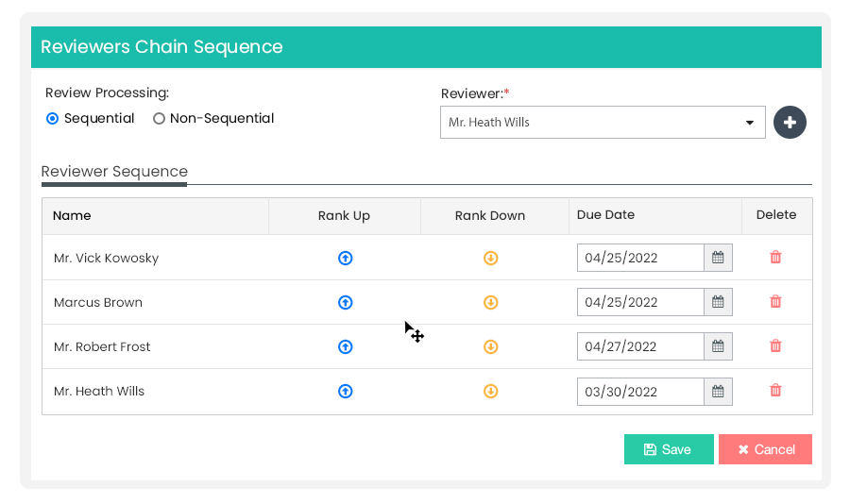This screenshot has height=504, width=850.
Task: Open the Reviewer dropdown
Action: click(603, 123)
